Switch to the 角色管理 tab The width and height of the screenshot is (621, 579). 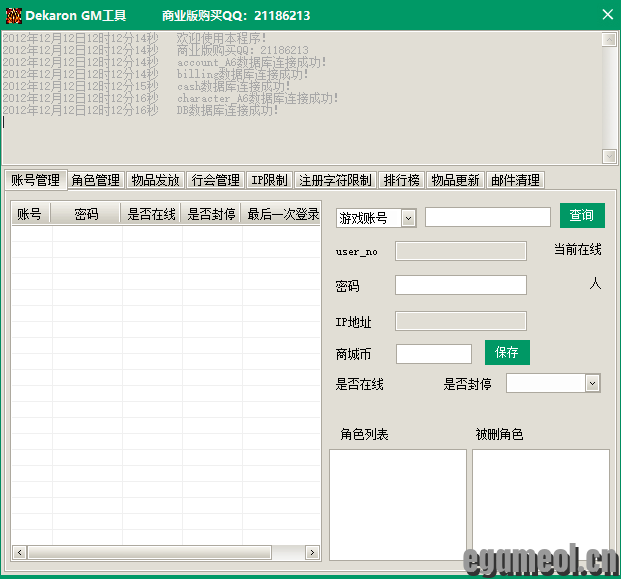96,180
